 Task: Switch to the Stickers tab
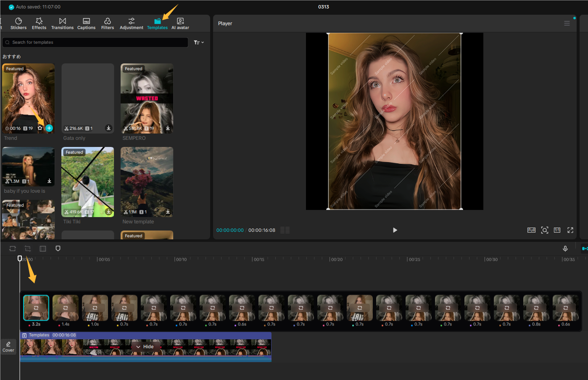(18, 23)
